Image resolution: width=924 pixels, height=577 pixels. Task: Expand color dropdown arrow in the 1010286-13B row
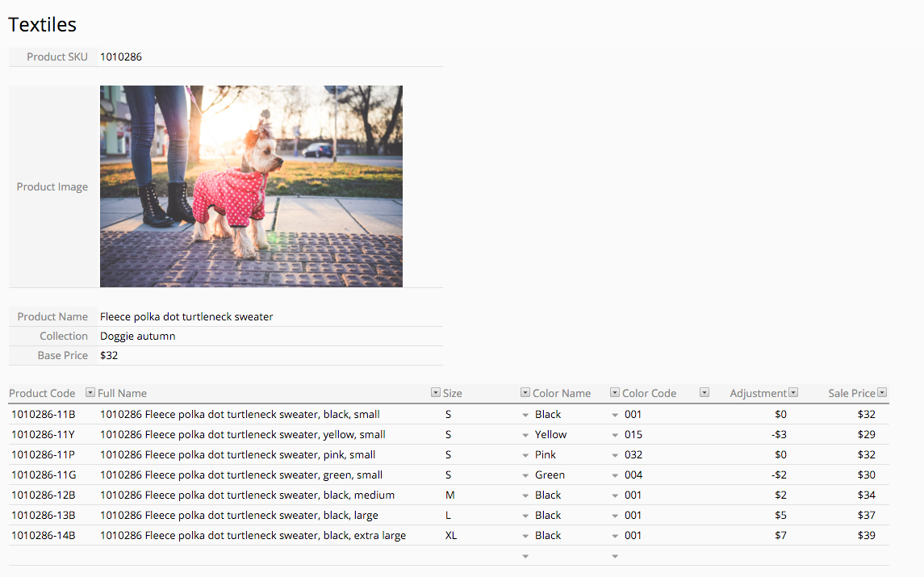(x=615, y=516)
